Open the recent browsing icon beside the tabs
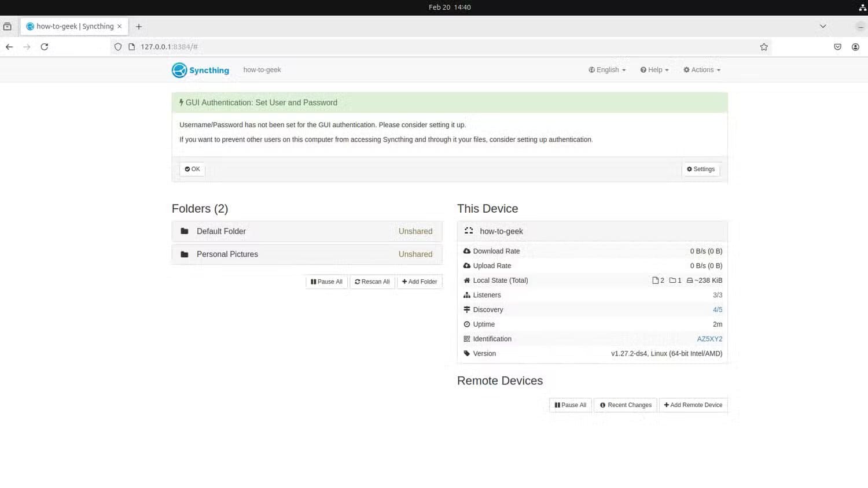The image size is (868, 488). pos(8,27)
